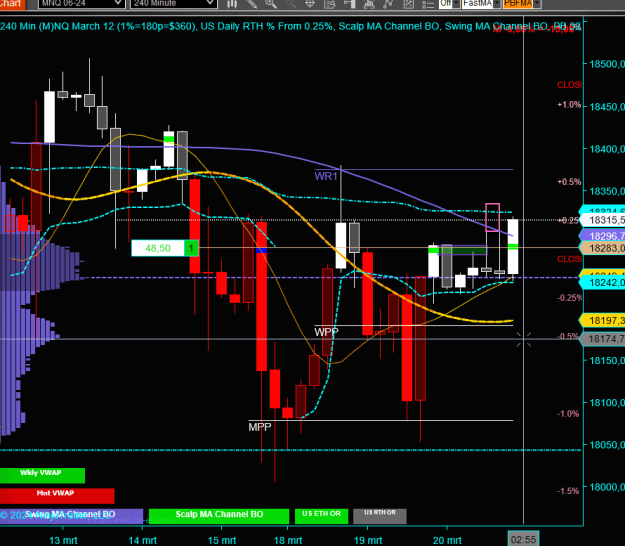The width and height of the screenshot is (625, 546).
Task: Toggle the Chart Trader icon
Action: [349, 4]
